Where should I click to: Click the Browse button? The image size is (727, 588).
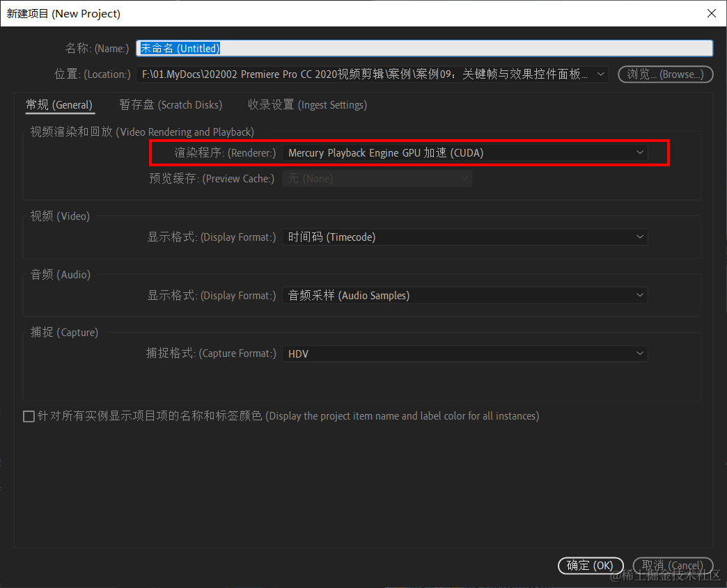(x=665, y=74)
